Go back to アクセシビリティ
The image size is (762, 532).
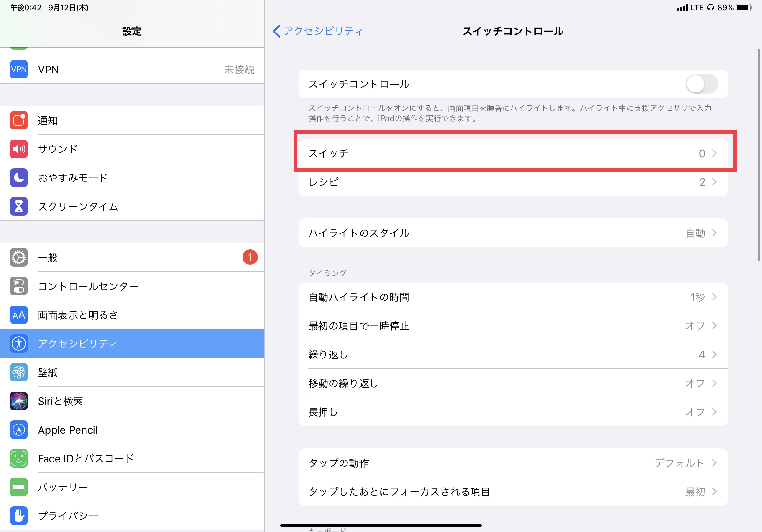pos(317,32)
